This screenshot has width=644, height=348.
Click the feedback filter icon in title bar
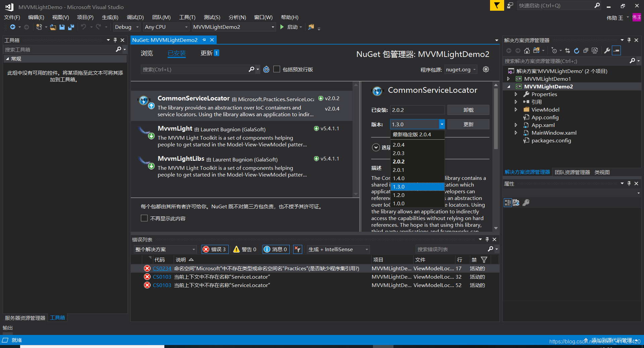pyautogui.click(x=497, y=5)
